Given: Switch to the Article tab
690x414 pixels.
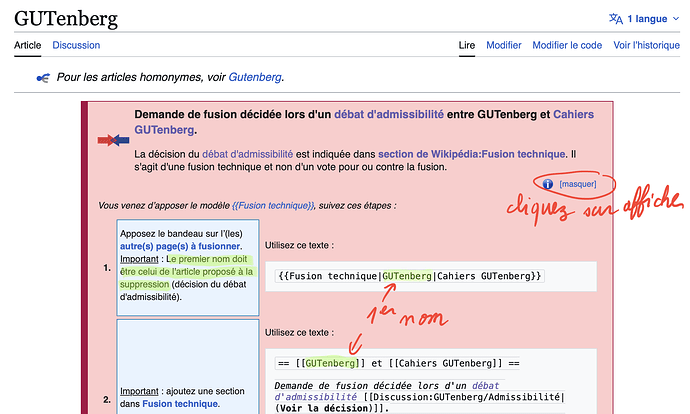Looking at the screenshot, I should tap(27, 45).
